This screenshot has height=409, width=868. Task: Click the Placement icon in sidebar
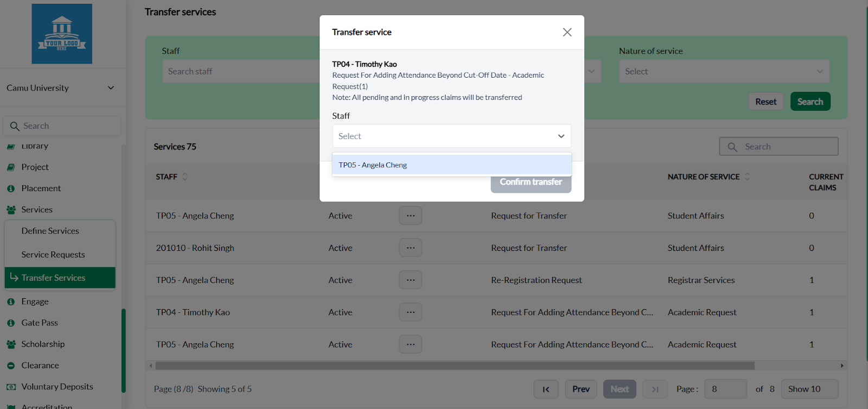click(11, 188)
